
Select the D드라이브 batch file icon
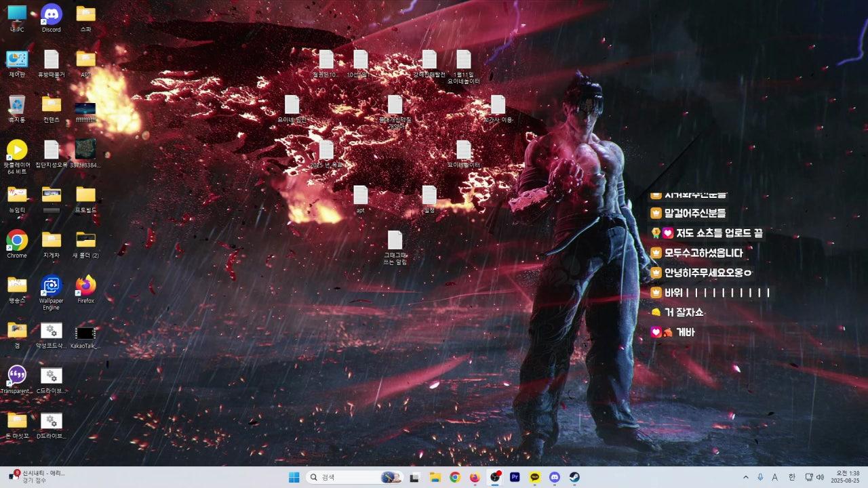click(52, 425)
